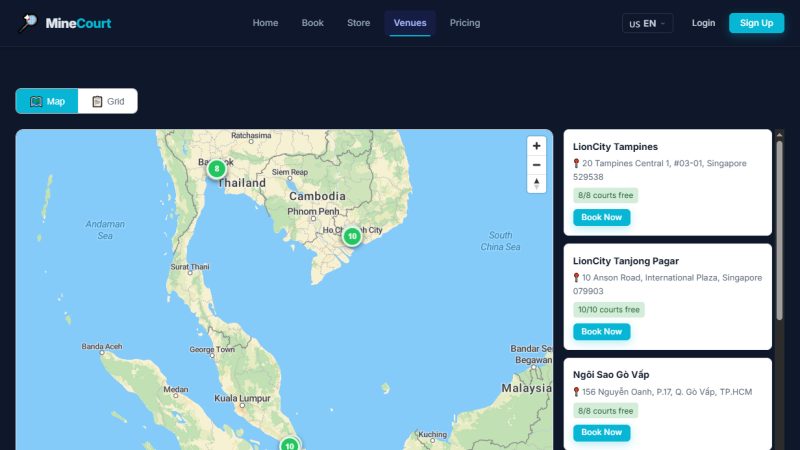The height and width of the screenshot is (450, 800).
Task: Reset the map compass bearing
Action: (x=536, y=184)
